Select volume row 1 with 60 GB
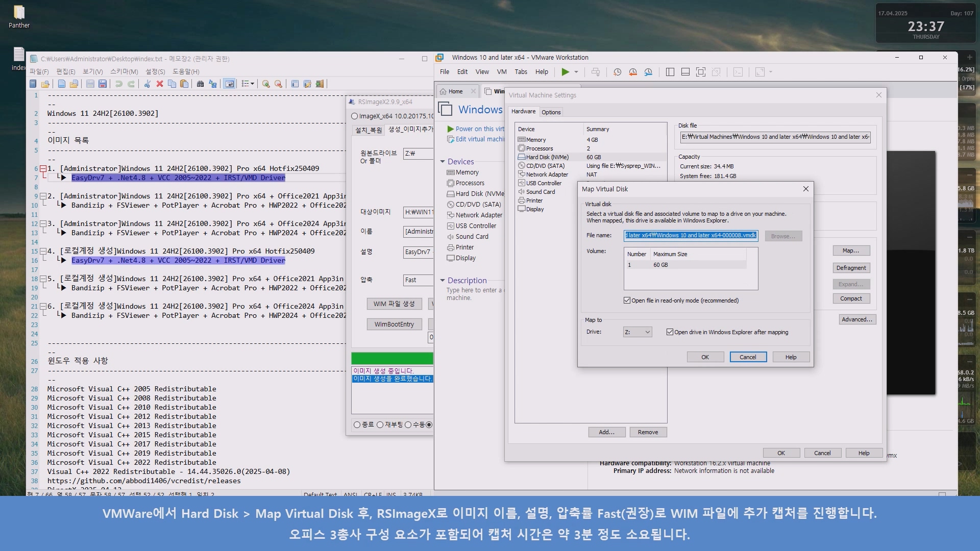The height and width of the screenshot is (551, 980). pos(685,265)
